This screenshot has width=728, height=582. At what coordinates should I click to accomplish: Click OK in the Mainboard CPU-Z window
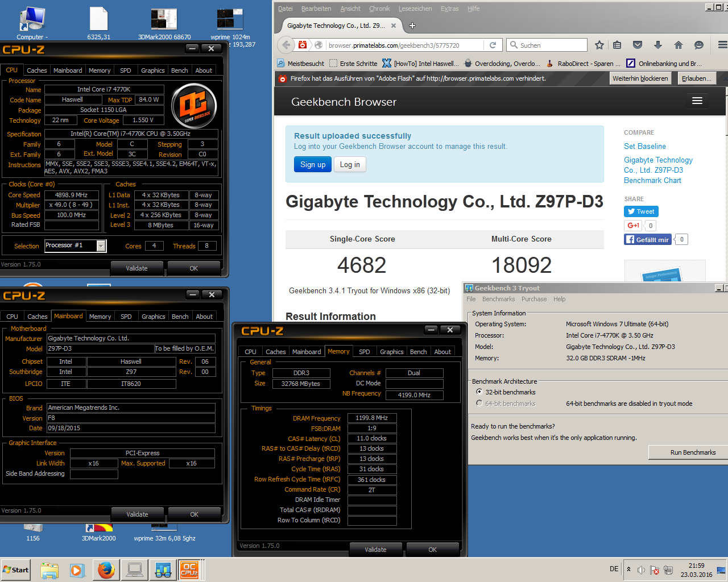tap(194, 514)
